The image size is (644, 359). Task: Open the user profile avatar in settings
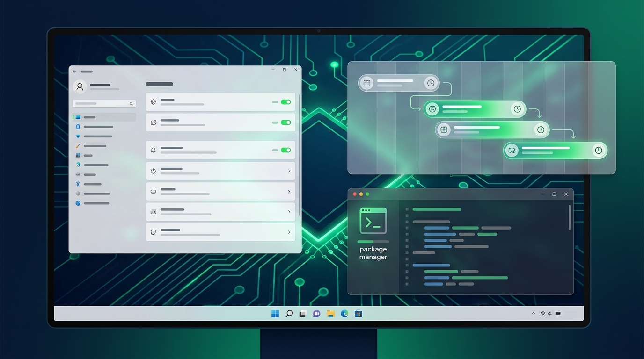tap(80, 86)
